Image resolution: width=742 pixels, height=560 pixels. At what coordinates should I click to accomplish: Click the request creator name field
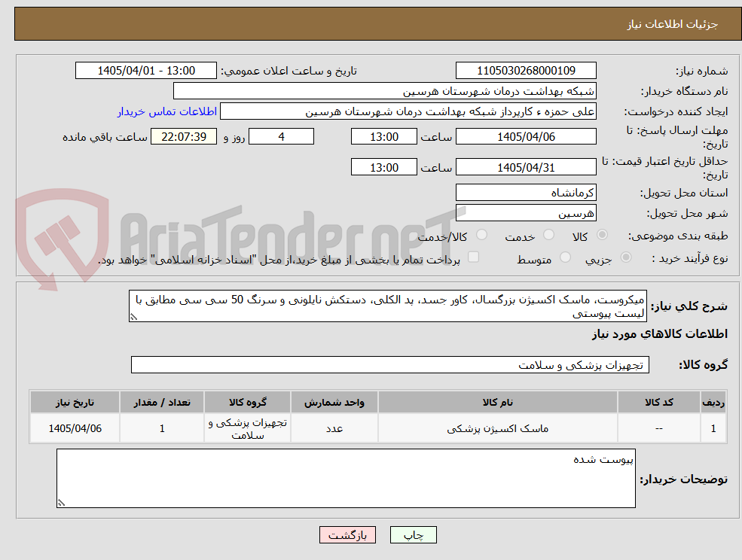[x=408, y=111]
